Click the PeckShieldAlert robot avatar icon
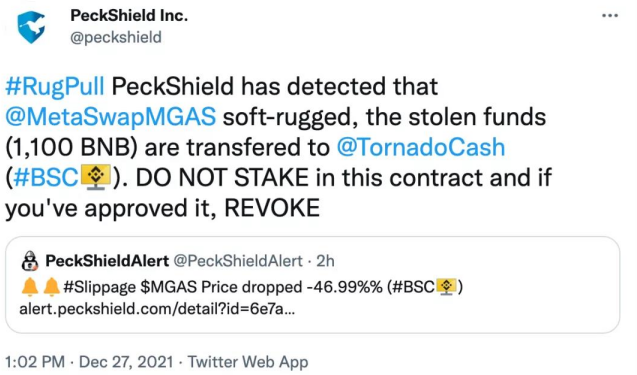This screenshot has width=637, height=375. tap(29, 261)
